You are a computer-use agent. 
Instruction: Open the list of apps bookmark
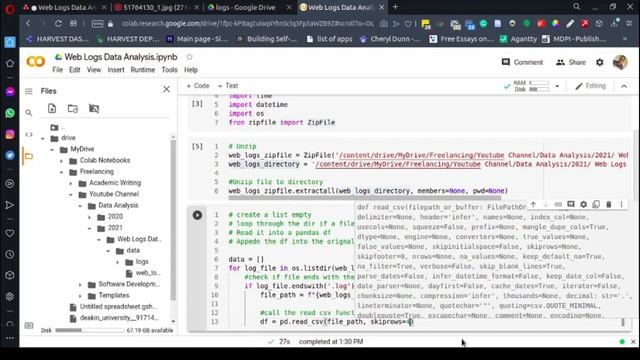coord(329,39)
